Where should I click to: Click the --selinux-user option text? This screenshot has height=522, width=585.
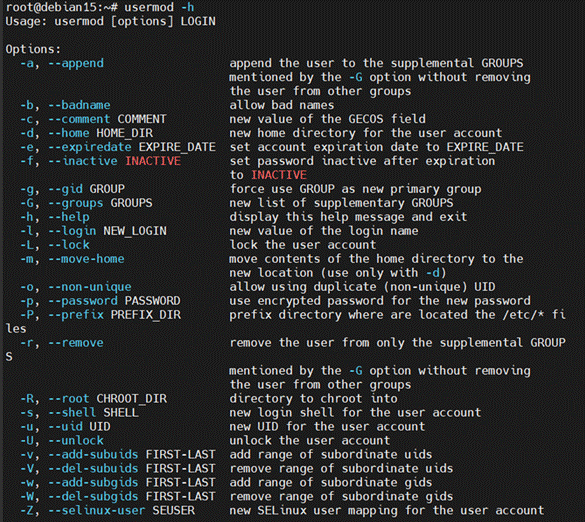(x=97, y=510)
